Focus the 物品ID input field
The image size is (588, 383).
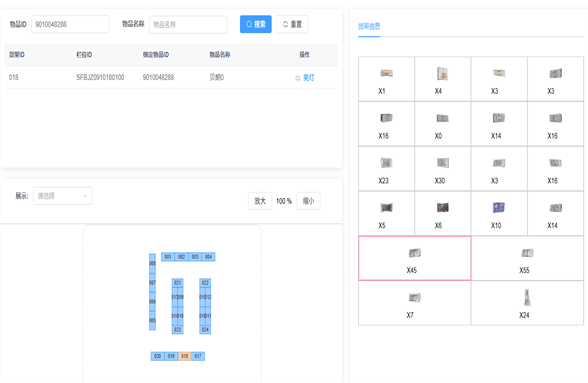tap(70, 24)
